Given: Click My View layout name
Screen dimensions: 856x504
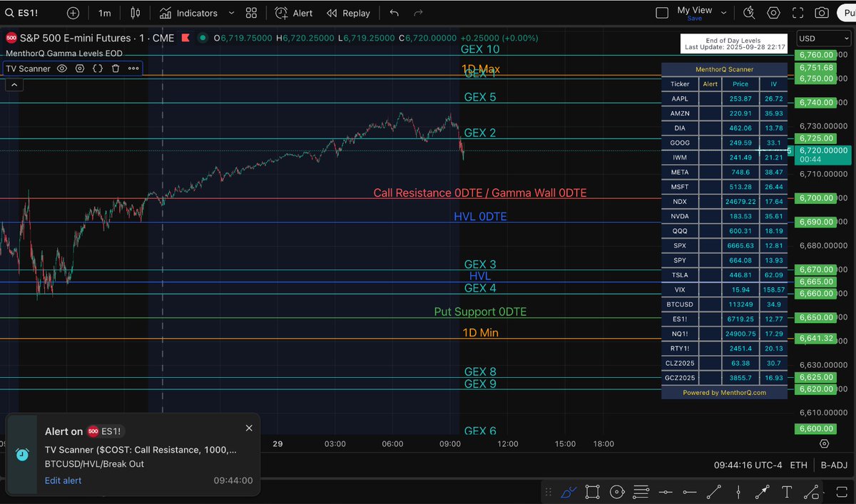Looking at the screenshot, I should pos(694,10).
